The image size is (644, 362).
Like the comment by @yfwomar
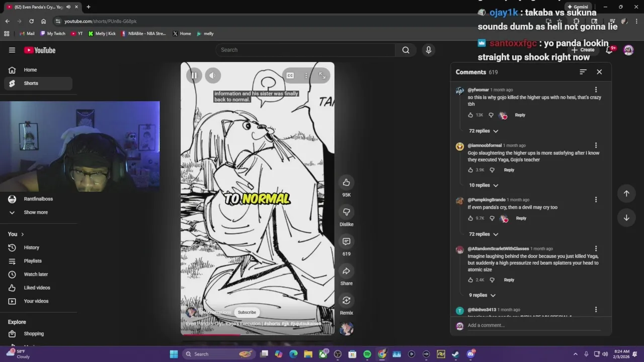pyautogui.click(x=470, y=115)
